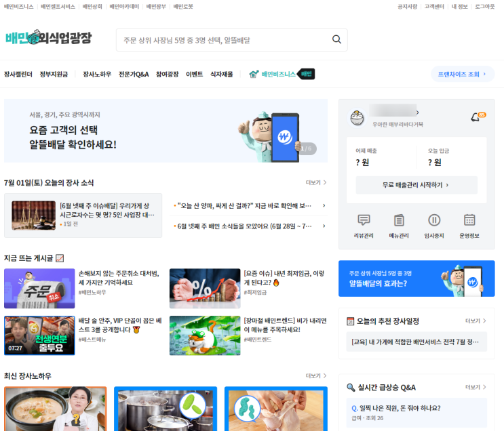Viewport: 504px width, 431px height.
Task: Click the banner page indicator 1/6
Action: tap(307, 148)
